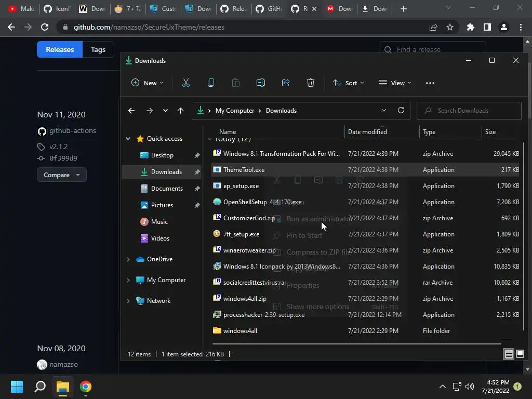Expand the OneDrive tree node

coord(128,259)
